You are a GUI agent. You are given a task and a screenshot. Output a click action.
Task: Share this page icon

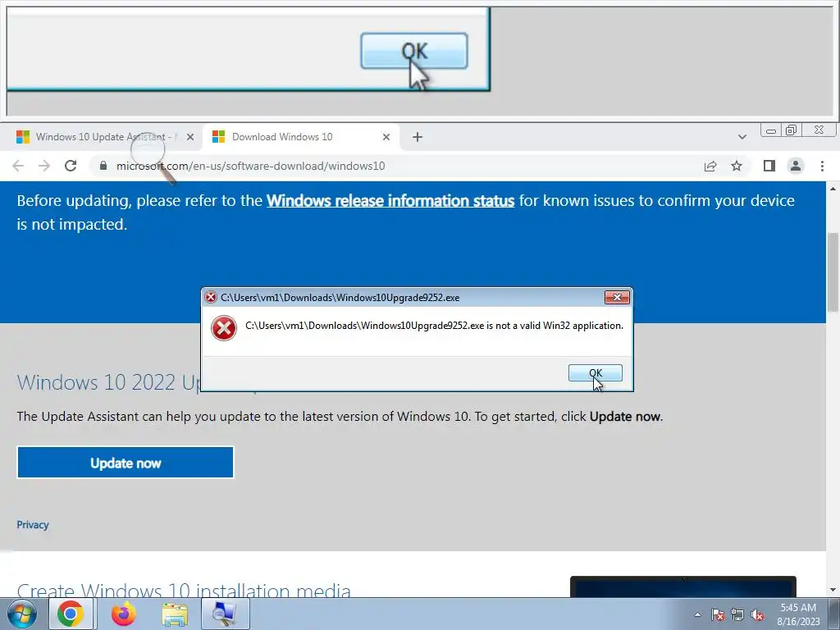710,166
